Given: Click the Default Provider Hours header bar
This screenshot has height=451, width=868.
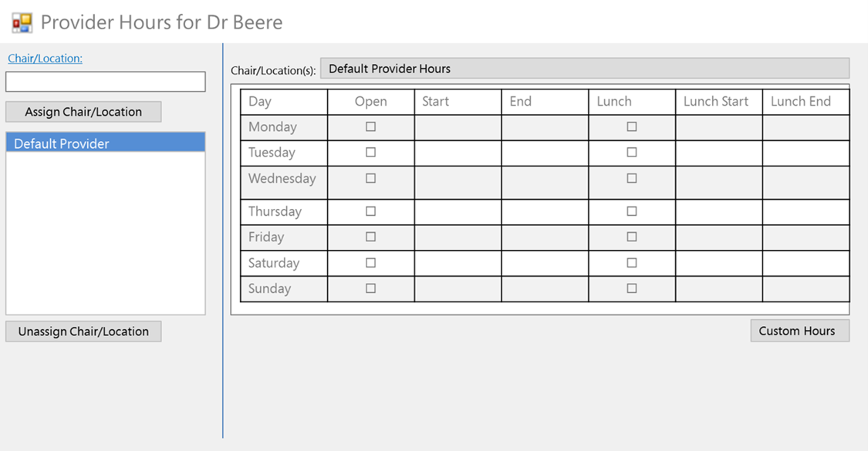Looking at the screenshot, I should click(x=584, y=69).
